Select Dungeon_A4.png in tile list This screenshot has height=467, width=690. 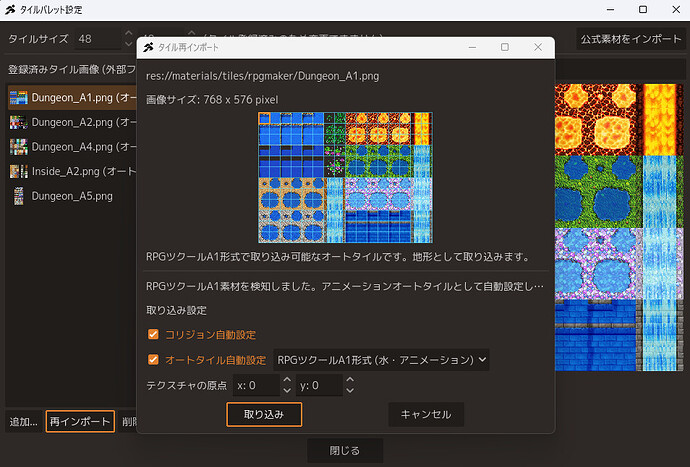tap(73, 147)
